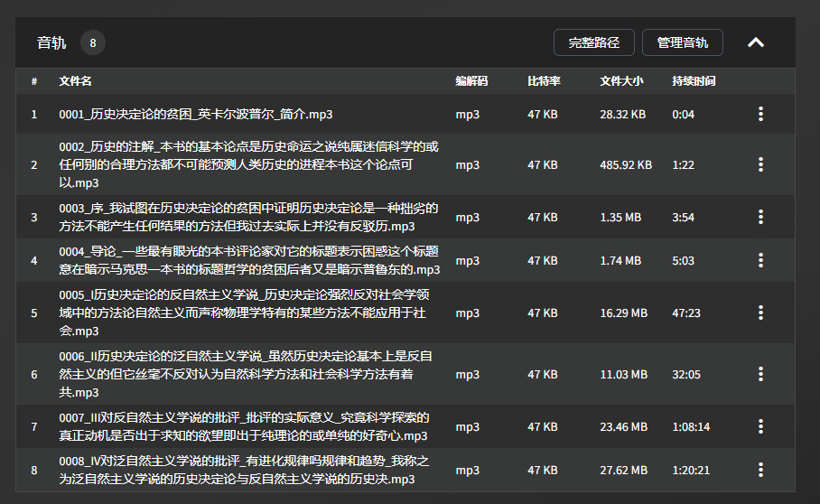820x504 pixels.
Task: Open the options menu for track 0008
Action: point(760,470)
